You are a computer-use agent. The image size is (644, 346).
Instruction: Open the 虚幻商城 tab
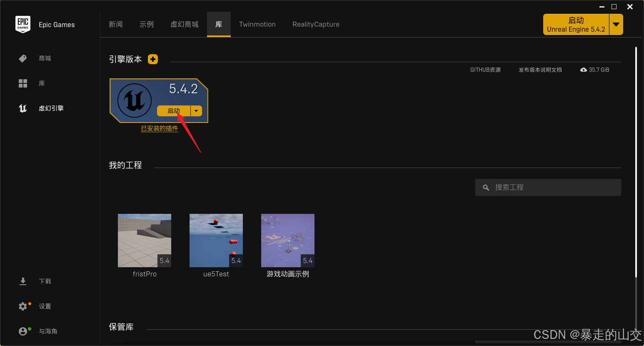[x=185, y=25]
